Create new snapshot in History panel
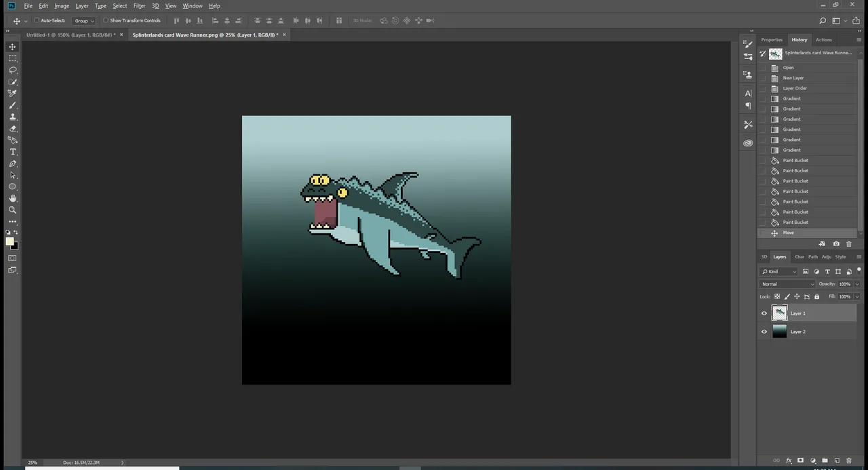 click(x=836, y=244)
